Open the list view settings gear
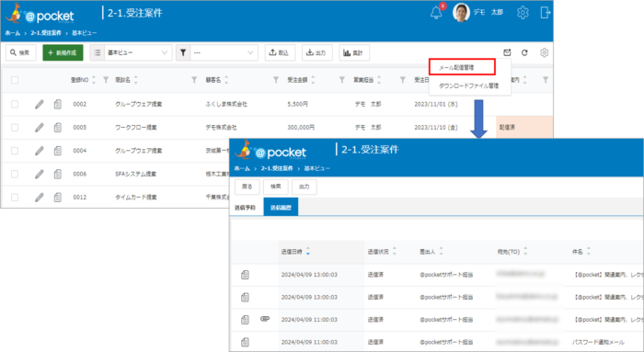This screenshot has width=644, height=352. [545, 52]
